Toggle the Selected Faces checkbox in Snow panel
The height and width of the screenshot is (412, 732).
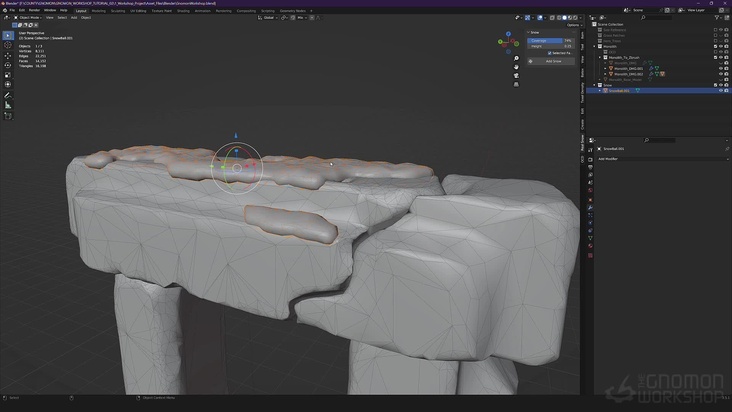tap(552, 52)
